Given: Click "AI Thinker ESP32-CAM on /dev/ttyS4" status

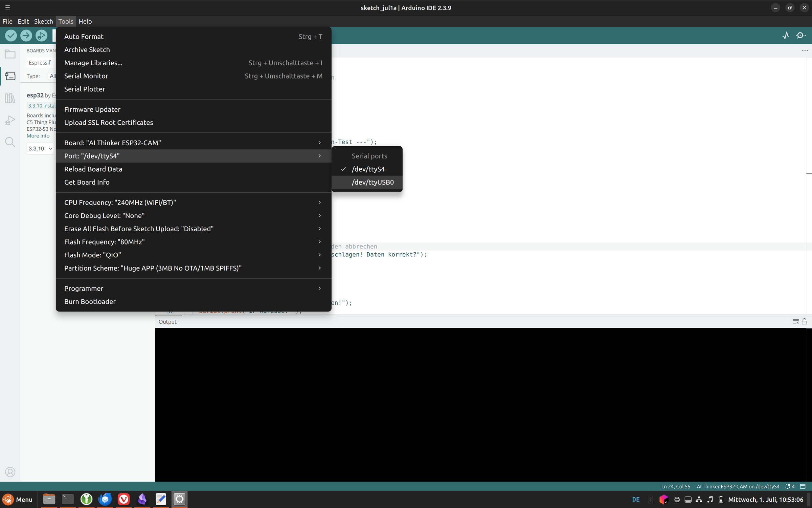Looking at the screenshot, I should coord(738,486).
